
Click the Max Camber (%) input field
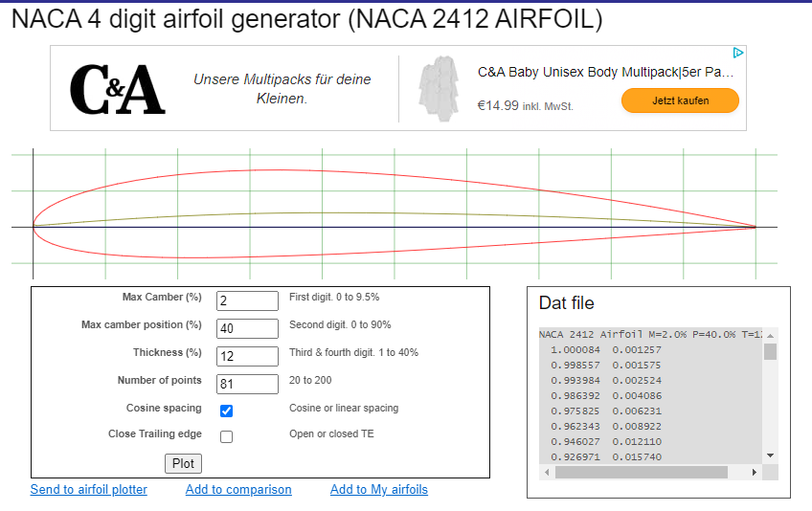247,300
